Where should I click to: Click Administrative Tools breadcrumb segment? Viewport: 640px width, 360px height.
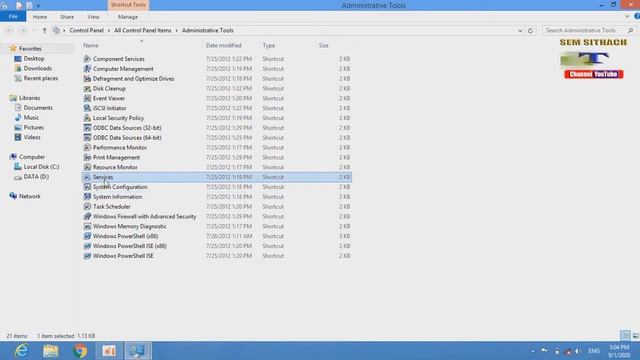tap(208, 30)
